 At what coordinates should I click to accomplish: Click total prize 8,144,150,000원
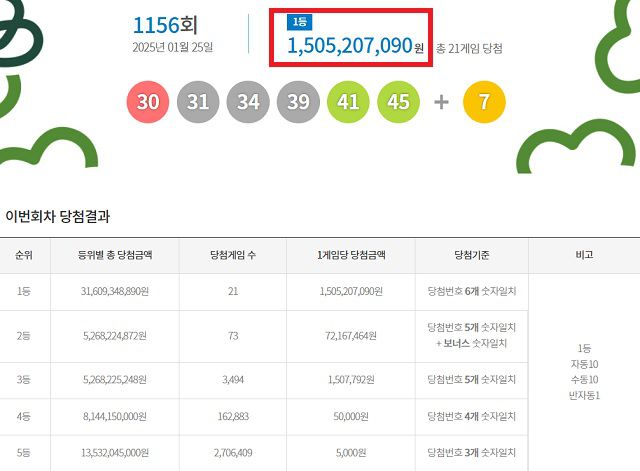pos(115,416)
